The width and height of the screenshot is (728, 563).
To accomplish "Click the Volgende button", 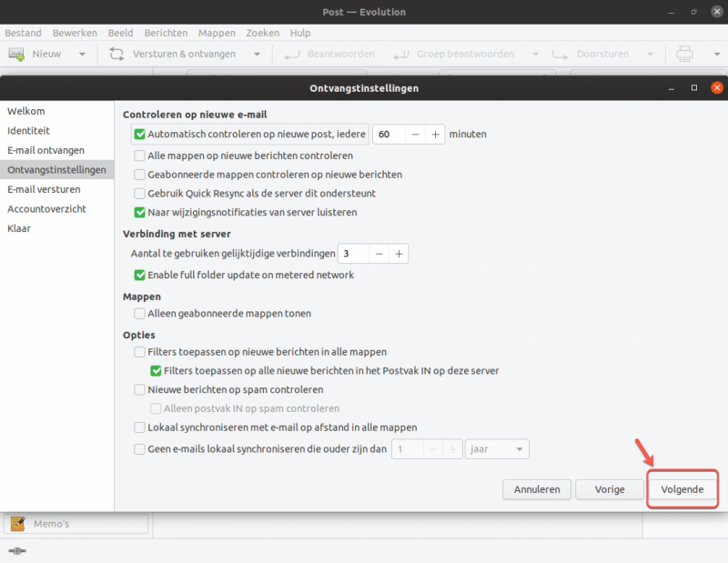I will pos(682,489).
